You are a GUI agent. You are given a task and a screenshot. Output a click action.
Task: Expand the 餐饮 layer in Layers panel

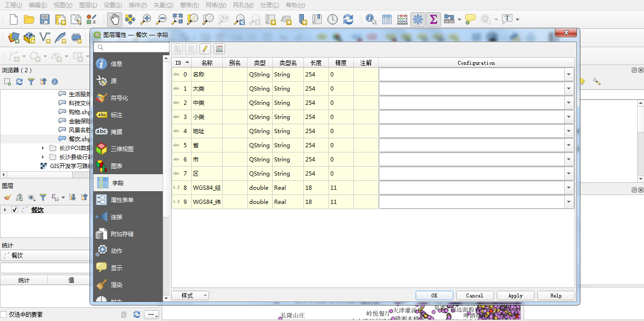[5, 210]
